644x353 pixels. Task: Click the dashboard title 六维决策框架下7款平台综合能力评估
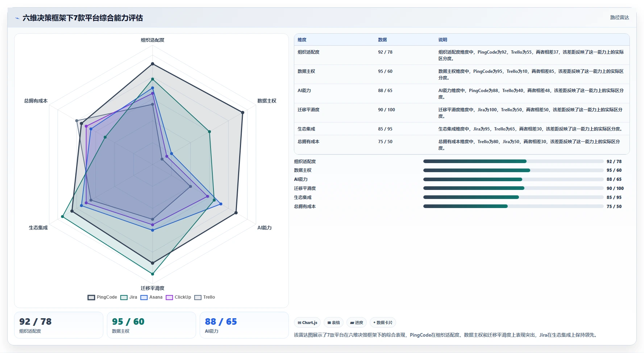83,18
